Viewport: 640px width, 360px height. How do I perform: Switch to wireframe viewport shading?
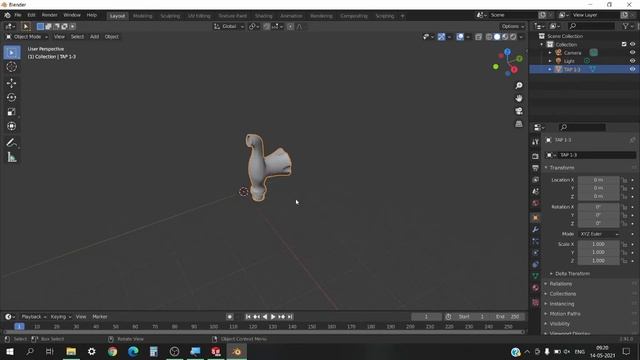tap(489, 37)
